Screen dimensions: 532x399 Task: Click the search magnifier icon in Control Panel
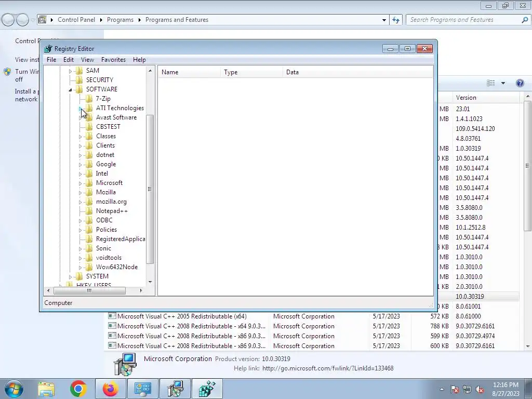pyautogui.click(x=525, y=20)
